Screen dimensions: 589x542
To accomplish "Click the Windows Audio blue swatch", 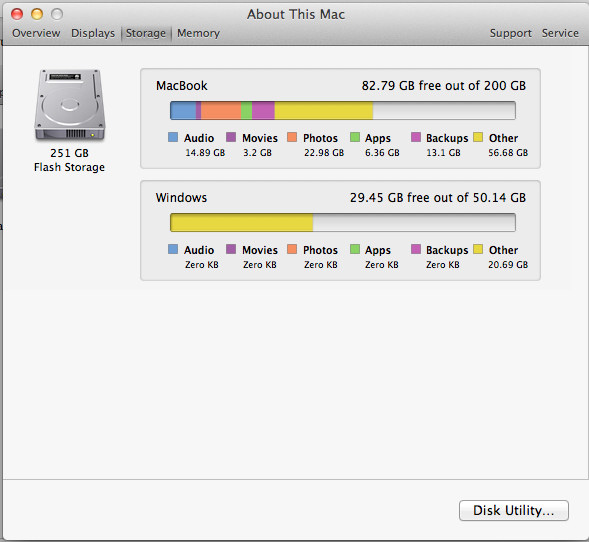I will click(x=173, y=249).
